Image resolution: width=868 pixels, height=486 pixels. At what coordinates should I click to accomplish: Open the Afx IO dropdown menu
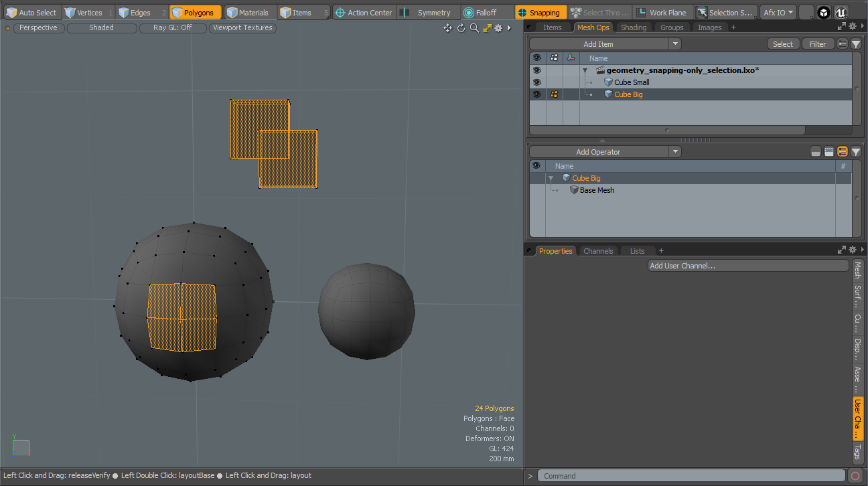coord(778,12)
